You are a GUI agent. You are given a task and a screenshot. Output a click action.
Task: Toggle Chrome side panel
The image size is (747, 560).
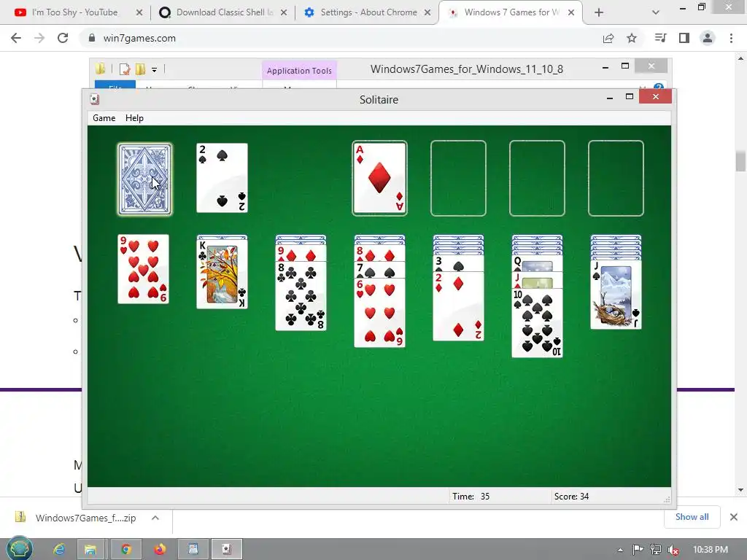coord(684,38)
